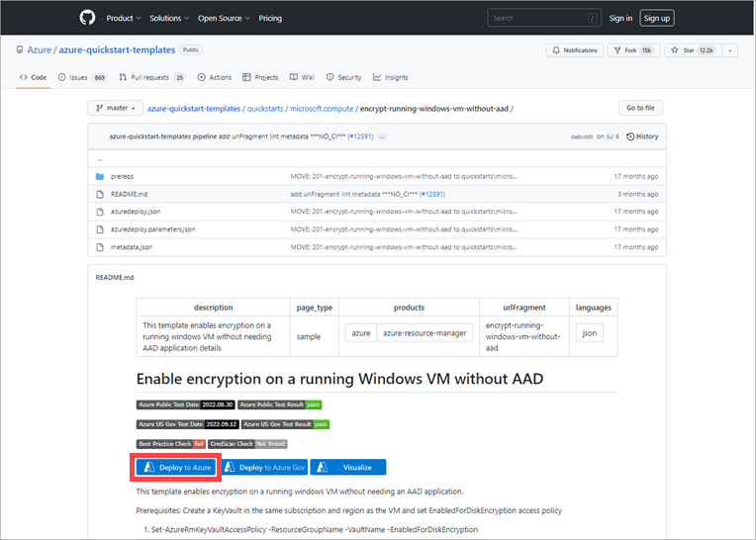This screenshot has width=756, height=540.
Task: Expand the commit message ellipsis
Action: pyautogui.click(x=382, y=136)
